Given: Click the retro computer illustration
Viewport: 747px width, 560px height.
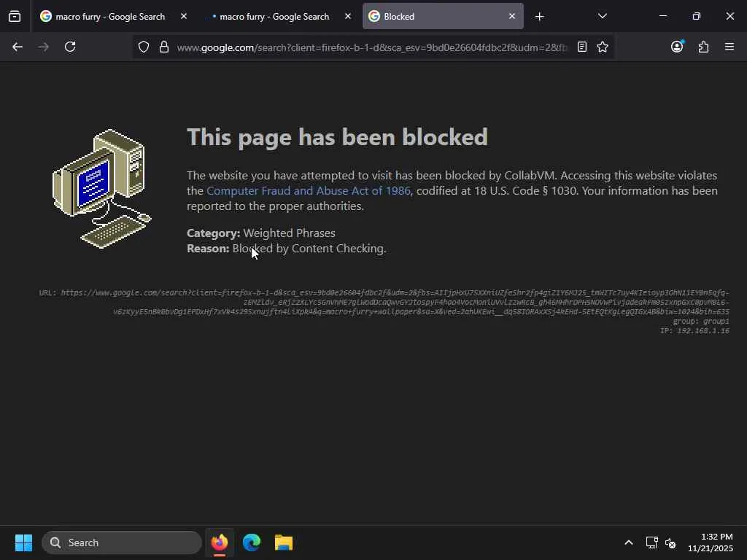Looking at the screenshot, I should point(101,189).
